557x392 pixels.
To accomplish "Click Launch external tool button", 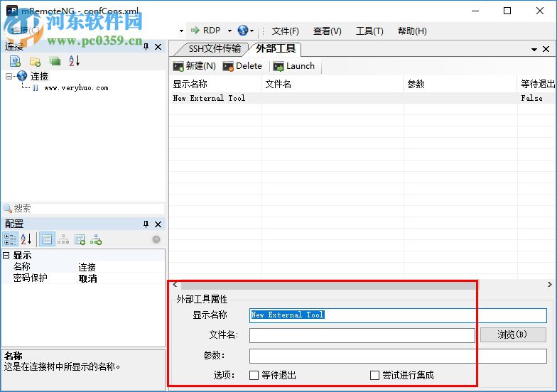I will [x=294, y=66].
